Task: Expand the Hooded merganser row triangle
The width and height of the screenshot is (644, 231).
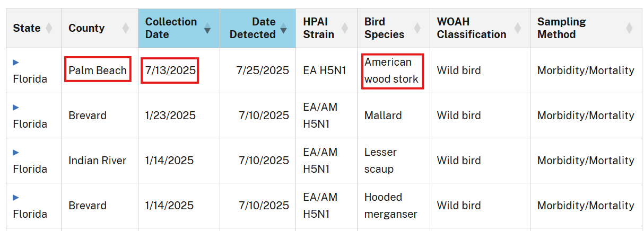Action: 16,197
